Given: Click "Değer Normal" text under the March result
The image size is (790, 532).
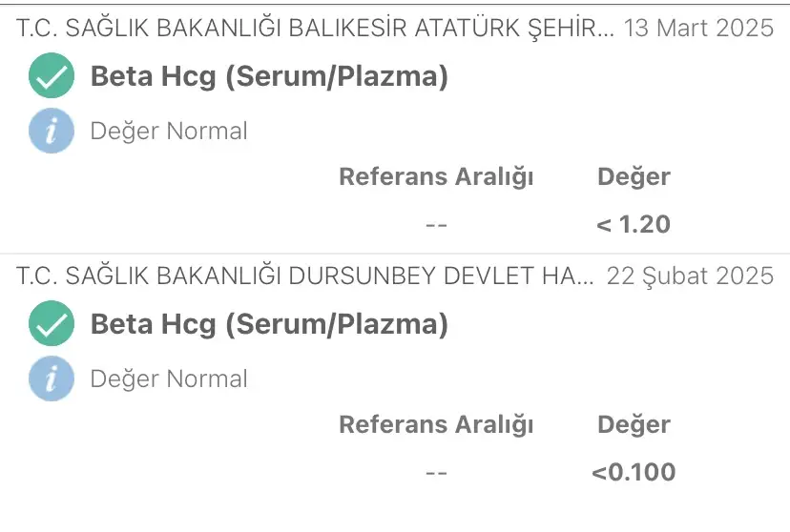Looking at the screenshot, I should pyautogui.click(x=169, y=132).
